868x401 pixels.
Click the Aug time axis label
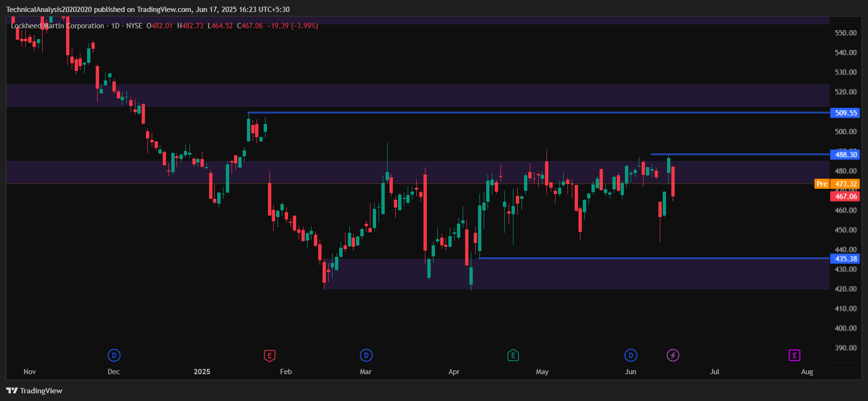click(807, 372)
